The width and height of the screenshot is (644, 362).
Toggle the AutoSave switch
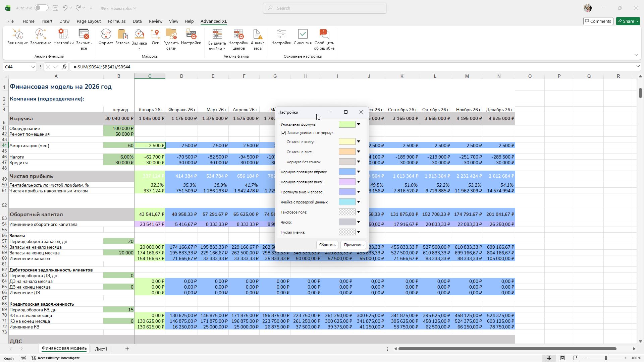pyautogui.click(x=41, y=8)
